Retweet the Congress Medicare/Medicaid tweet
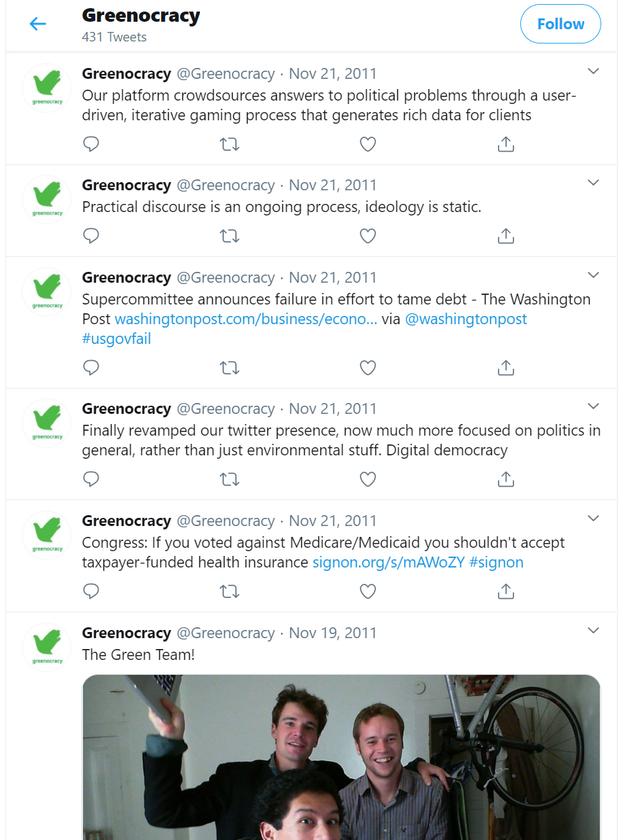Viewport: 623px width, 840px height. (x=230, y=591)
